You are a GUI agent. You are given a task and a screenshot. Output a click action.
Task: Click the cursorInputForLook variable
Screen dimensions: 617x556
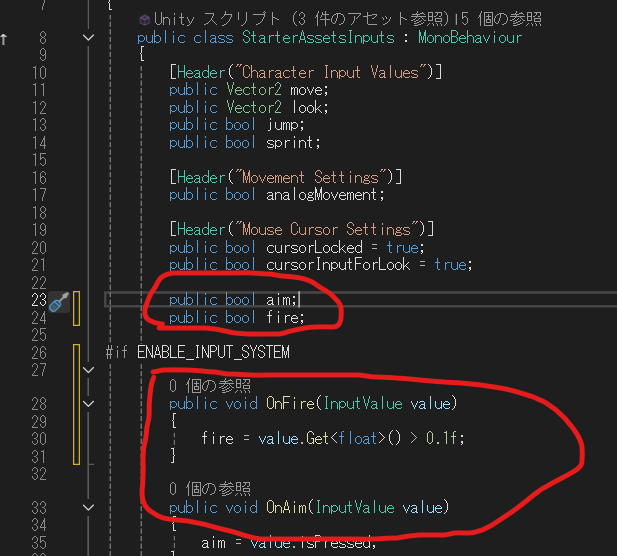coord(338,265)
